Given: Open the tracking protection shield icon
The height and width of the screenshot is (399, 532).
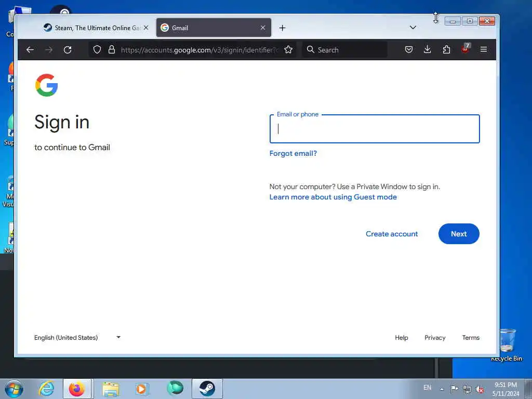Looking at the screenshot, I should [97, 50].
